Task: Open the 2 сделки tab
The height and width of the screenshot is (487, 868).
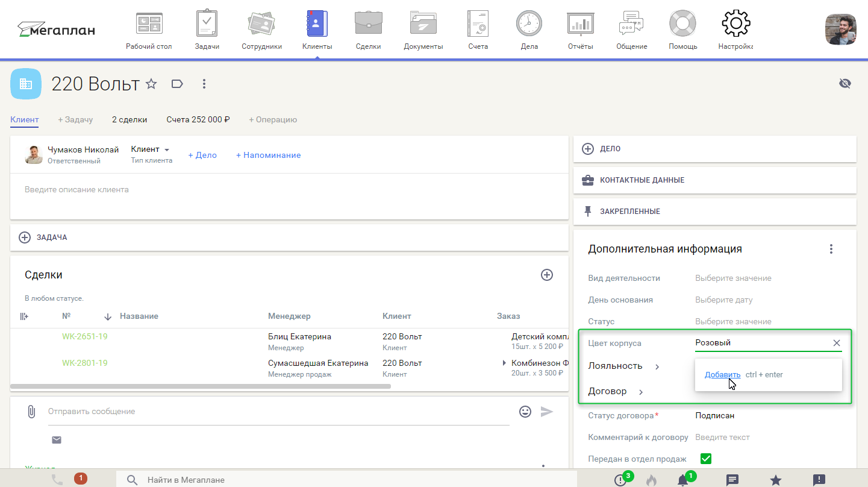Action: point(130,119)
